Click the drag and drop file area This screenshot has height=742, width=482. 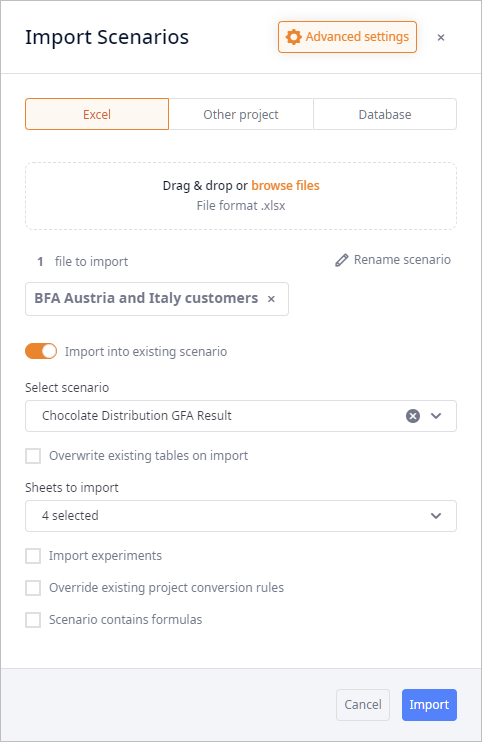click(x=241, y=196)
